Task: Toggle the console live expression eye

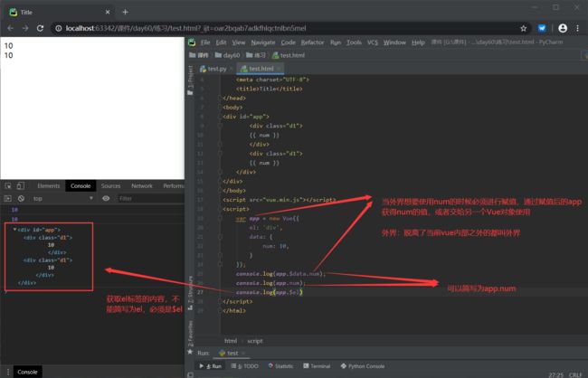Action: (106, 198)
